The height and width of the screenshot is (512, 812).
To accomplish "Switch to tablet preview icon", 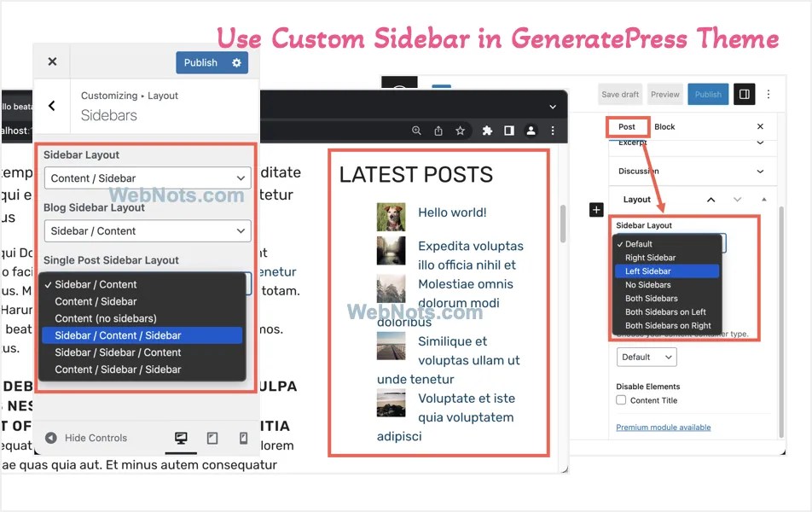I will [x=212, y=439].
